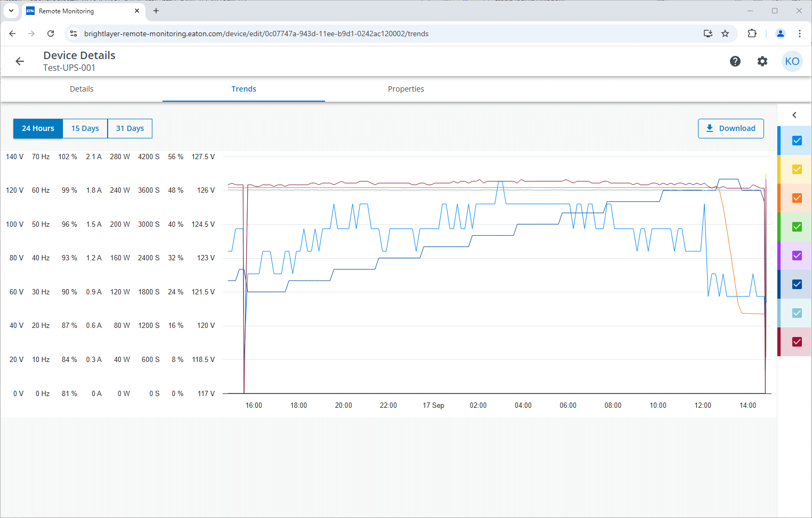The image size is (812, 518).
Task: Open the help question mark icon
Action: 735,61
